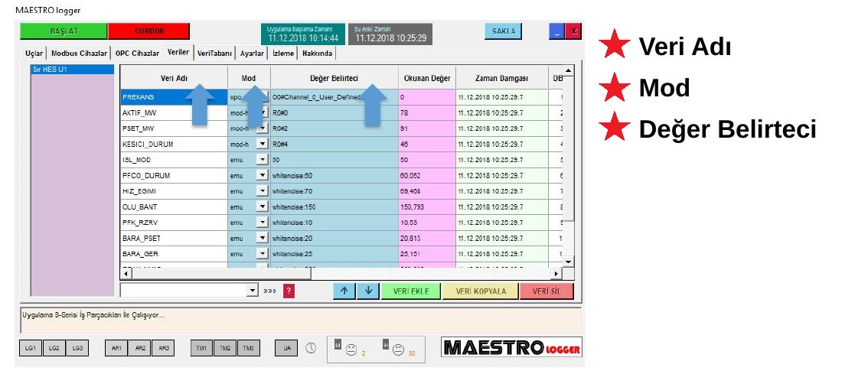Open Mod dropdown for PFK_RZRV row
Viewport: 868px width, 374px height.
(263, 223)
